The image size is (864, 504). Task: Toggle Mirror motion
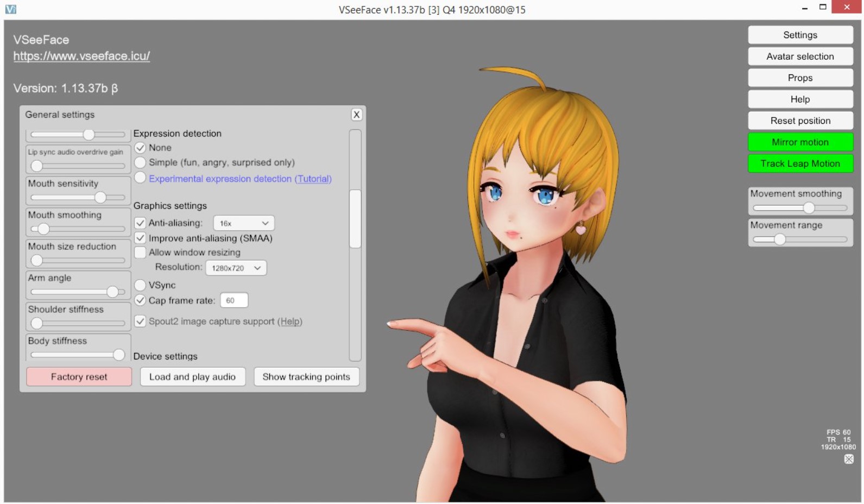click(x=800, y=142)
